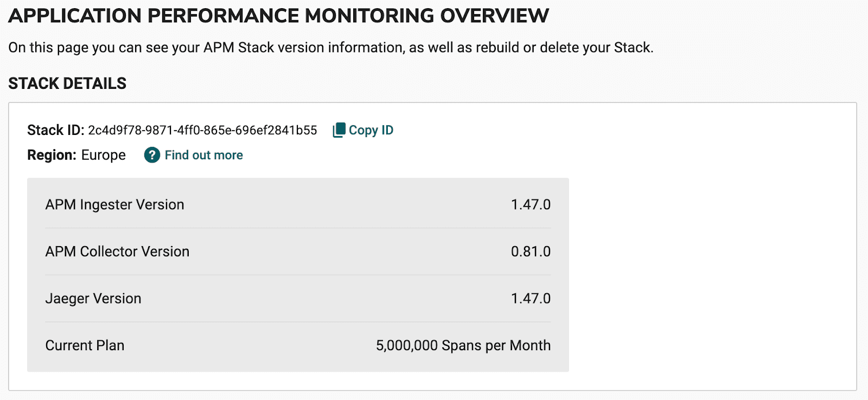Click the Europe region value

click(x=103, y=156)
